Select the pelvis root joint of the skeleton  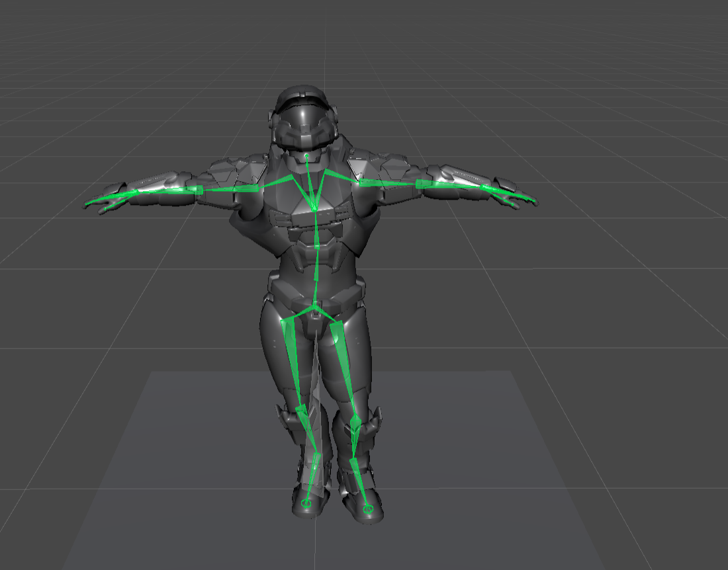pyautogui.click(x=315, y=305)
